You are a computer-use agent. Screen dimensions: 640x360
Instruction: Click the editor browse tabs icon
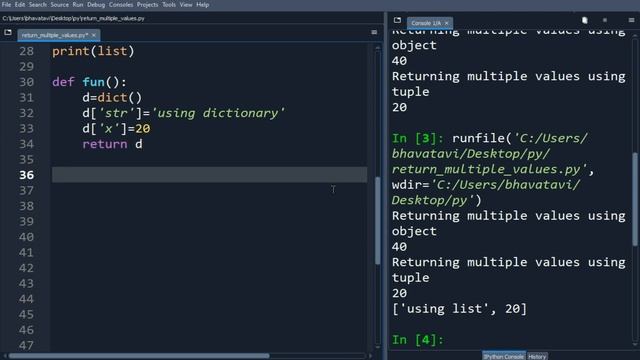[8, 32]
